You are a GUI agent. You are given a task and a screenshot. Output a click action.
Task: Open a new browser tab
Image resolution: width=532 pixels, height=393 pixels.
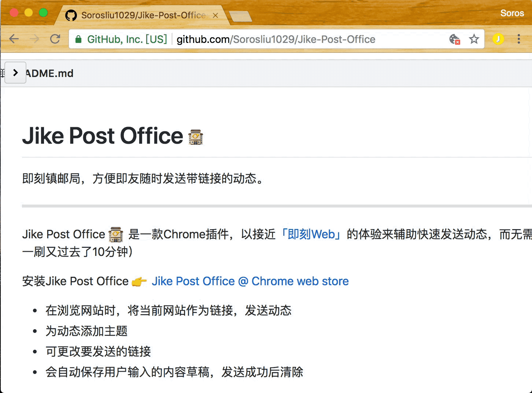(x=240, y=16)
